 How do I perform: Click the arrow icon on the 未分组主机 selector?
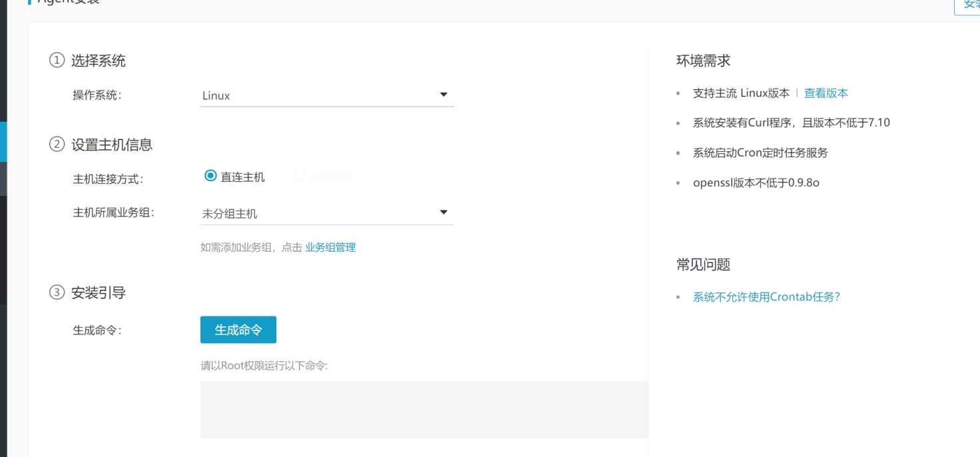tap(443, 213)
